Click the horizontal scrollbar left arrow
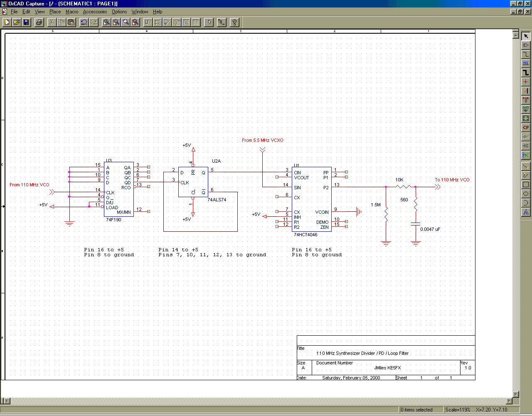Viewport: 532px width, 416px height. point(6,401)
